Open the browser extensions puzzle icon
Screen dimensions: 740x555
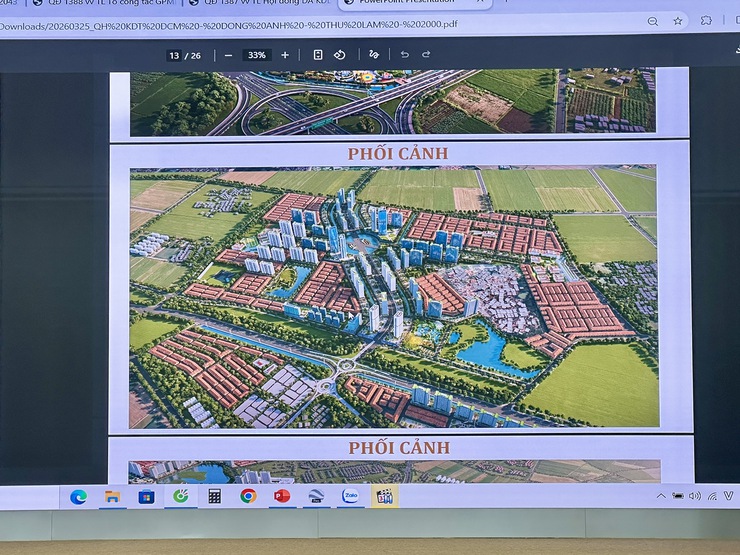[706, 20]
